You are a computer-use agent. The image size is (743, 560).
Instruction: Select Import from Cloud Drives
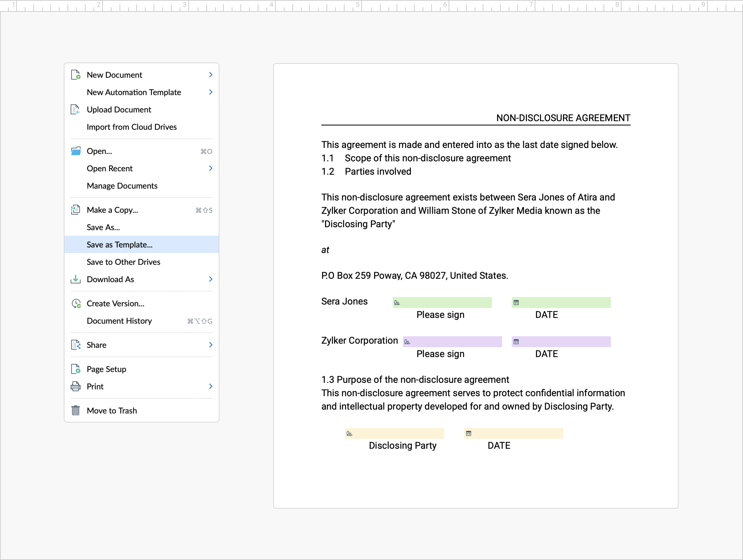132,127
